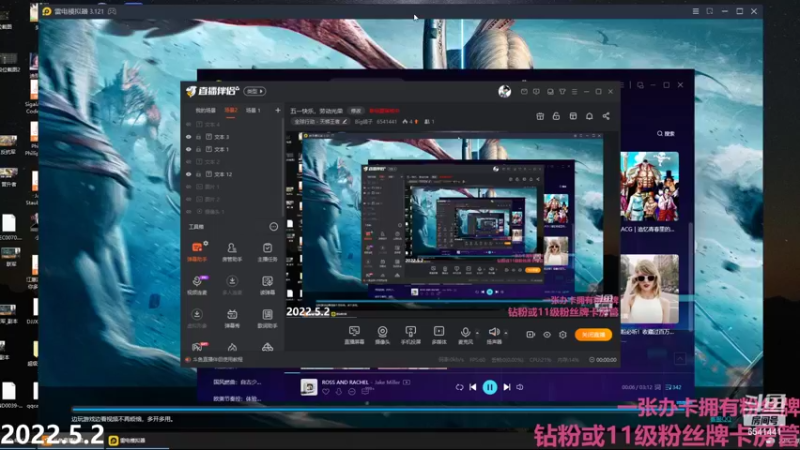Open the 视频连麦 tool

197,285
